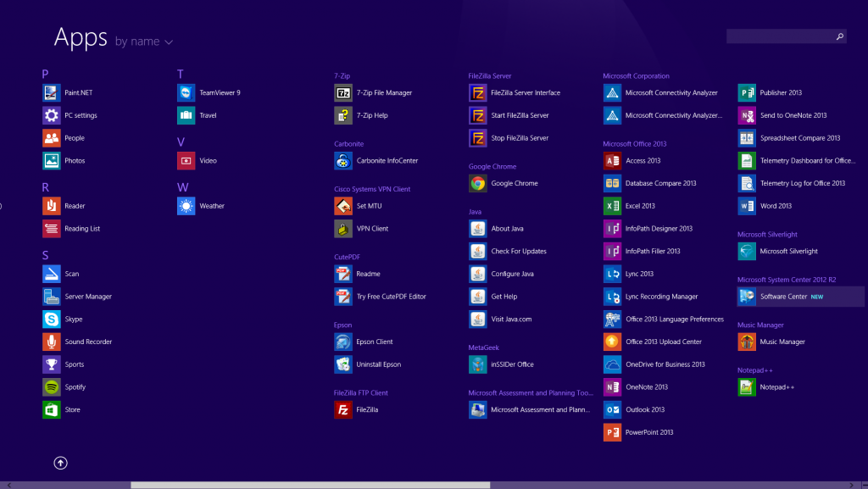Select 'Try Free CutePDF Editor' text

pyautogui.click(x=392, y=297)
